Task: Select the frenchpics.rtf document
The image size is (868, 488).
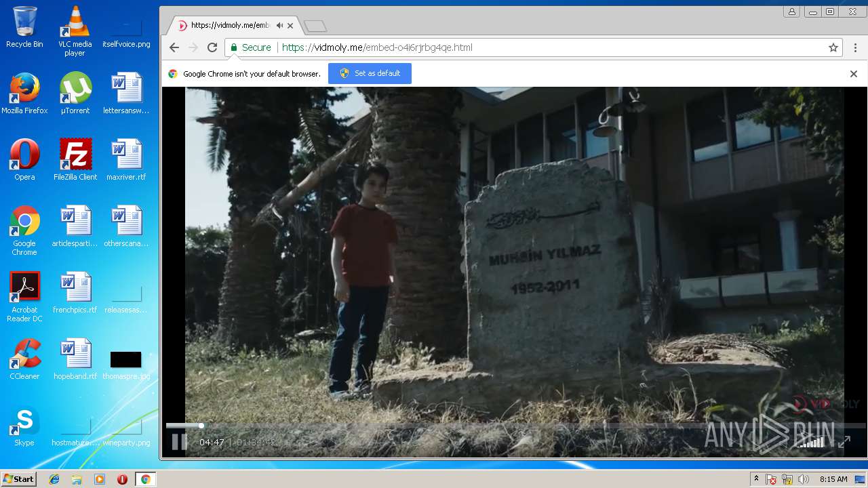Action: (x=75, y=293)
